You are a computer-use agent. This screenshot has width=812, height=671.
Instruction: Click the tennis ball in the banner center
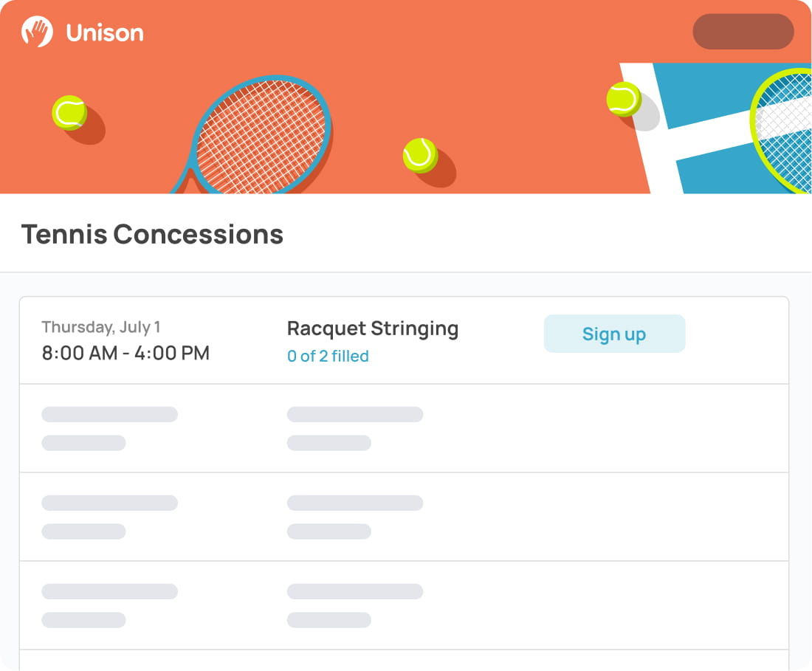[x=420, y=155]
